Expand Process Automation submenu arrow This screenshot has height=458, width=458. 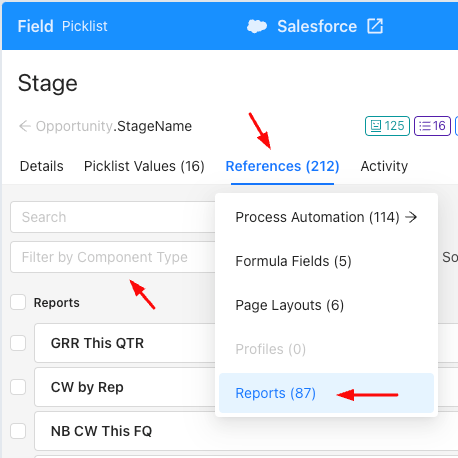[411, 217]
